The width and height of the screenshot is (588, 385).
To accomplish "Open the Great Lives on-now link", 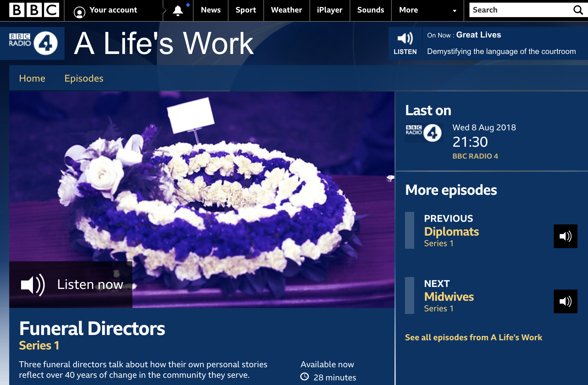I will pyautogui.click(x=479, y=35).
